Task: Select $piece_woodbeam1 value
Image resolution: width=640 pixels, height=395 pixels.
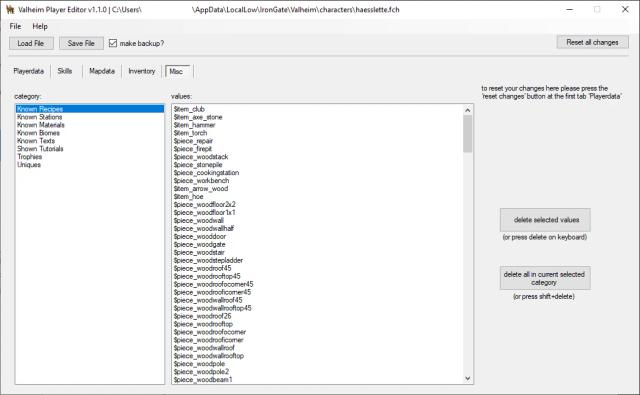Action: (x=317, y=379)
